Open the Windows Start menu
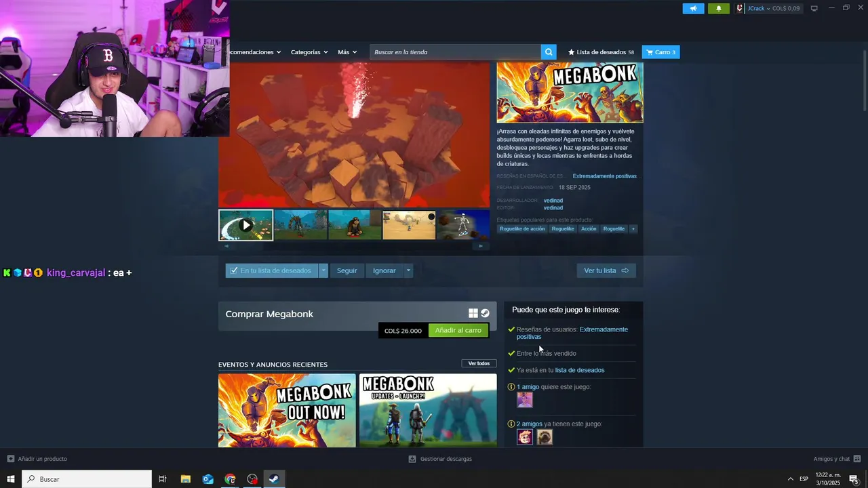The width and height of the screenshot is (868, 488). click(x=11, y=479)
